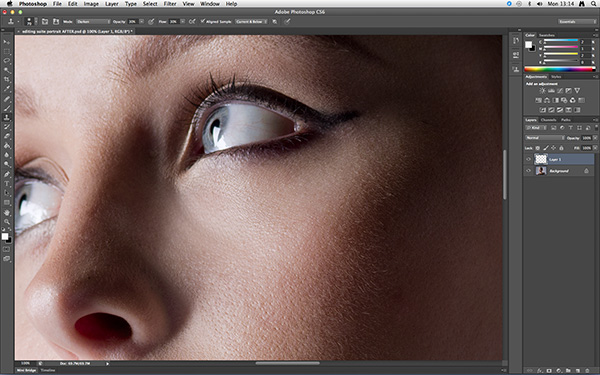
Task: Switch to the Paths tab
Action: click(x=566, y=120)
